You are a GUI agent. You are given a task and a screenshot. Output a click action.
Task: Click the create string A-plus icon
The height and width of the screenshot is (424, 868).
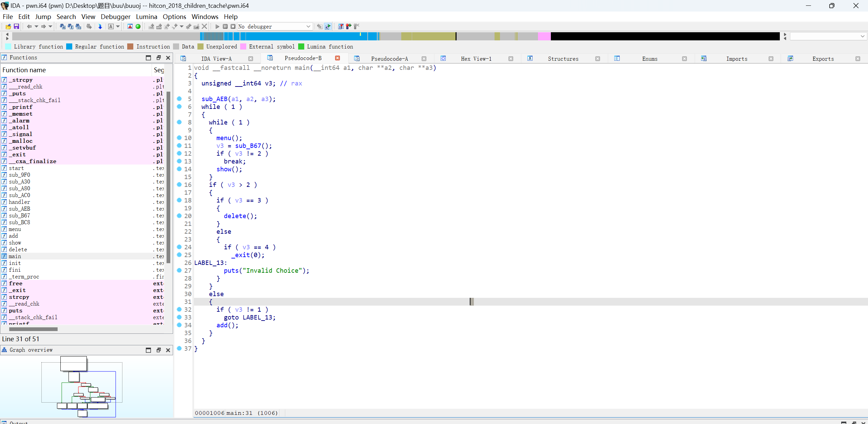pyautogui.click(x=167, y=26)
